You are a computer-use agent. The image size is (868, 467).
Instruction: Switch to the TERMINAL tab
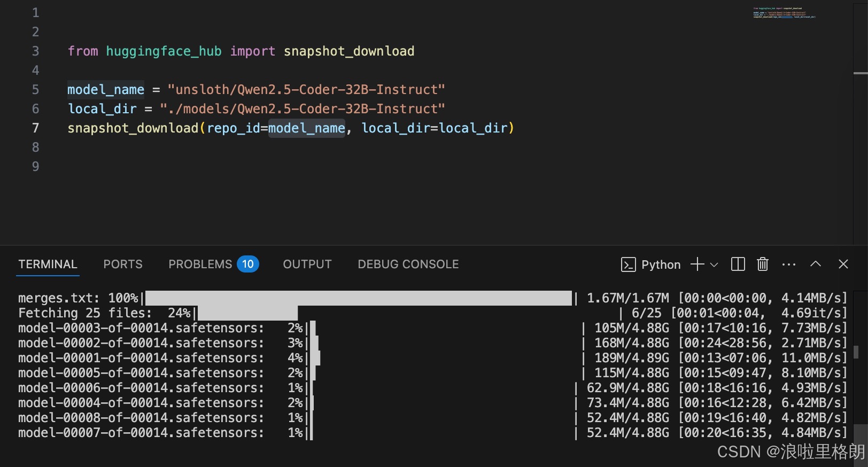[x=48, y=264]
